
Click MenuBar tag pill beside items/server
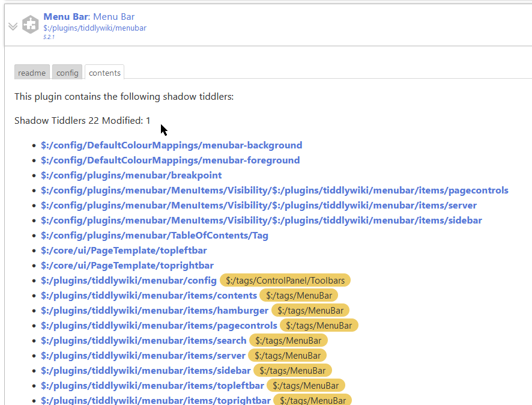pos(288,356)
